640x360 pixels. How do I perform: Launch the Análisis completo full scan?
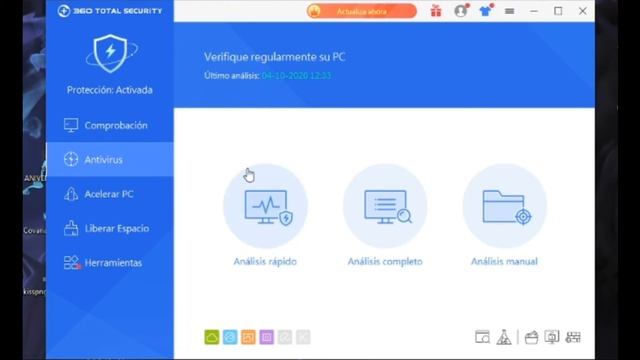(x=385, y=206)
